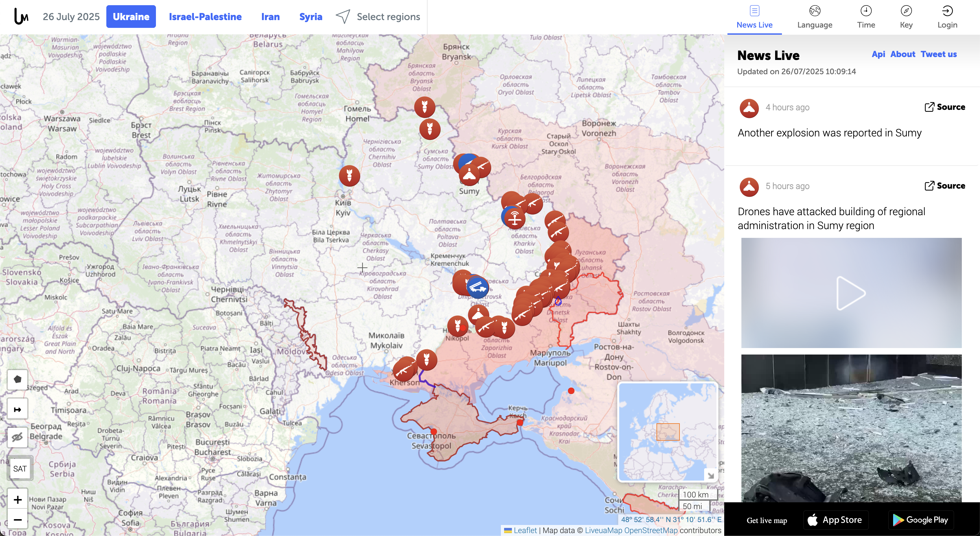This screenshot has width=980, height=536.
Task: Open the Ukraine region tab
Action: 131,17
